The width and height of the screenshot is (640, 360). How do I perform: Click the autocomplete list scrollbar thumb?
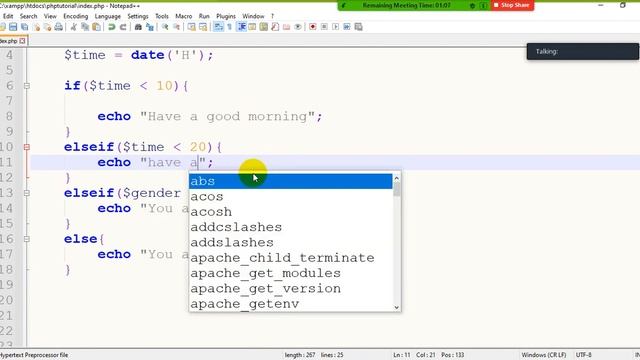point(396,189)
